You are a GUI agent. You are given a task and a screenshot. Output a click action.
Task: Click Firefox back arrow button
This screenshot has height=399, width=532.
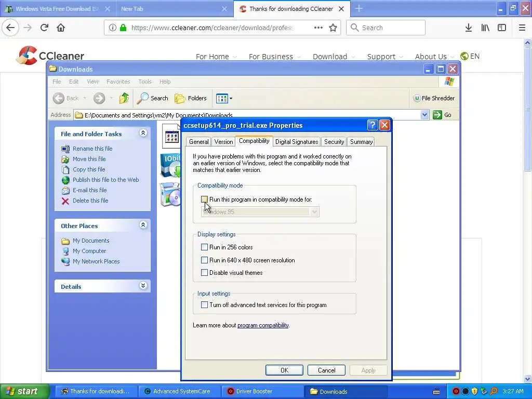point(10,28)
